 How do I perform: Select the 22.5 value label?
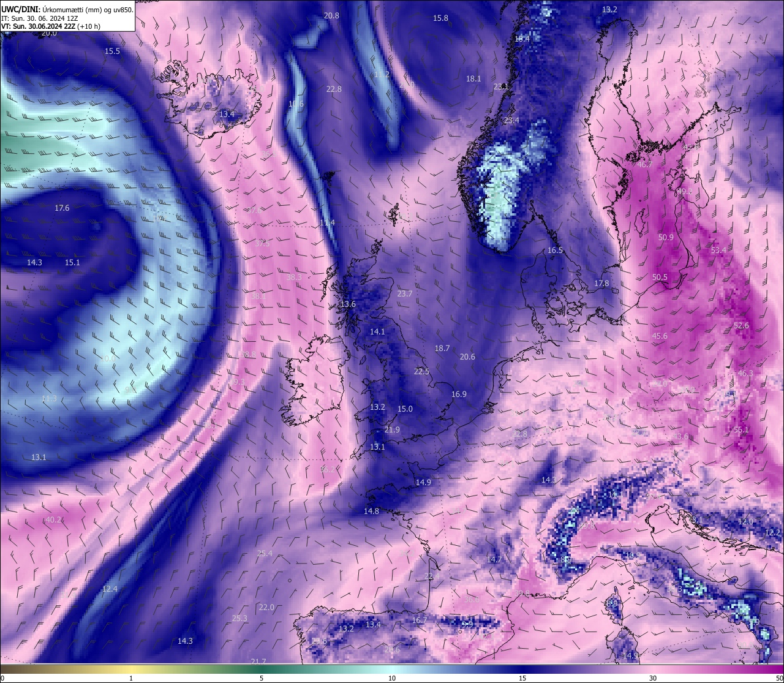(x=421, y=371)
